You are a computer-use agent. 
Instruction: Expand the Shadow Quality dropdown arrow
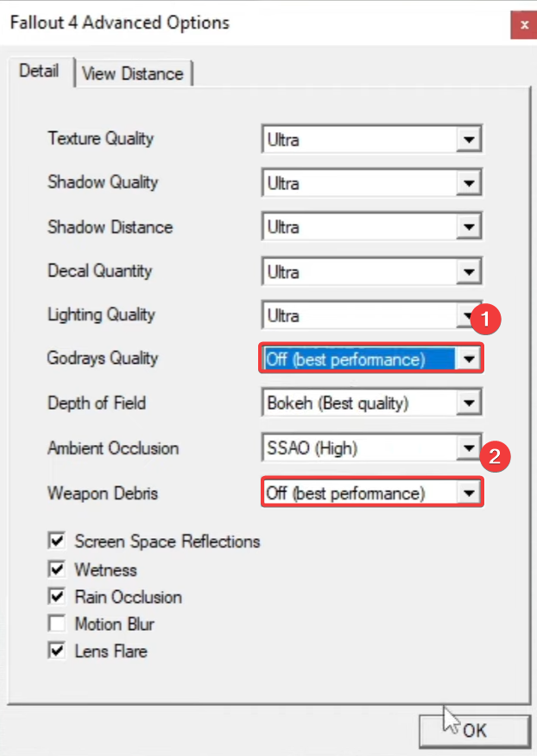point(469,183)
